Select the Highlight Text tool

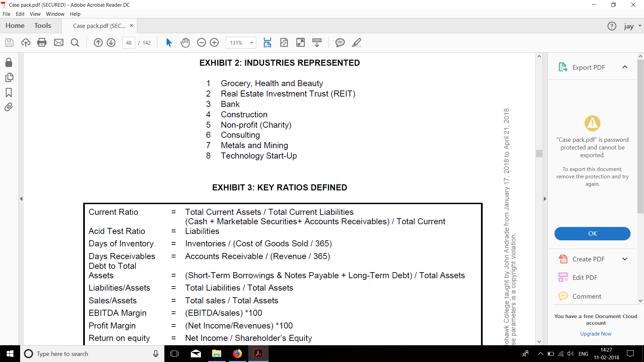(357, 43)
